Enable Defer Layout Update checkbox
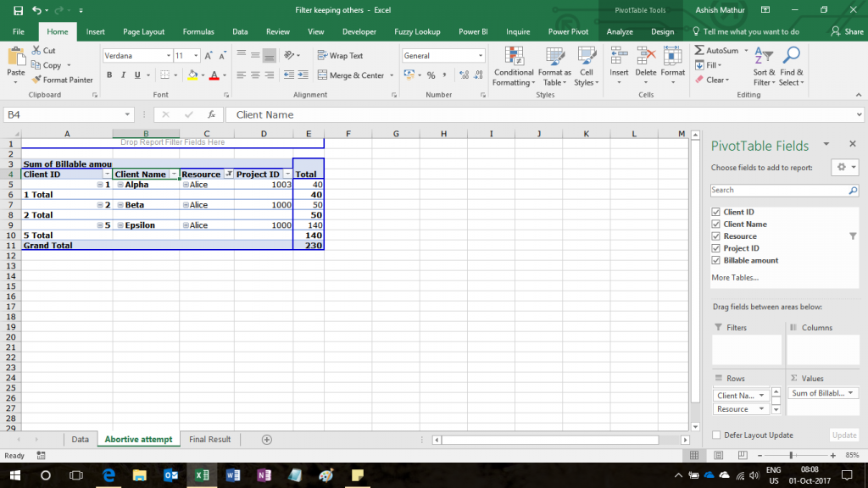This screenshot has height=488, width=868. 716,435
